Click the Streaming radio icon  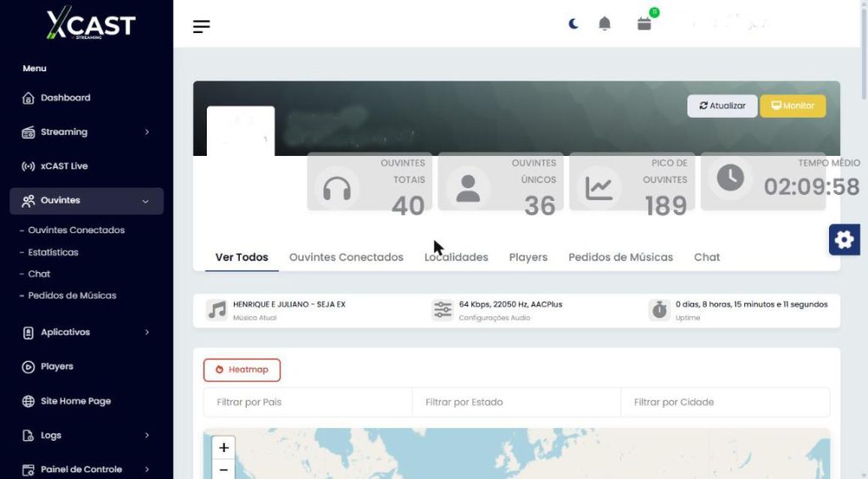tap(28, 132)
